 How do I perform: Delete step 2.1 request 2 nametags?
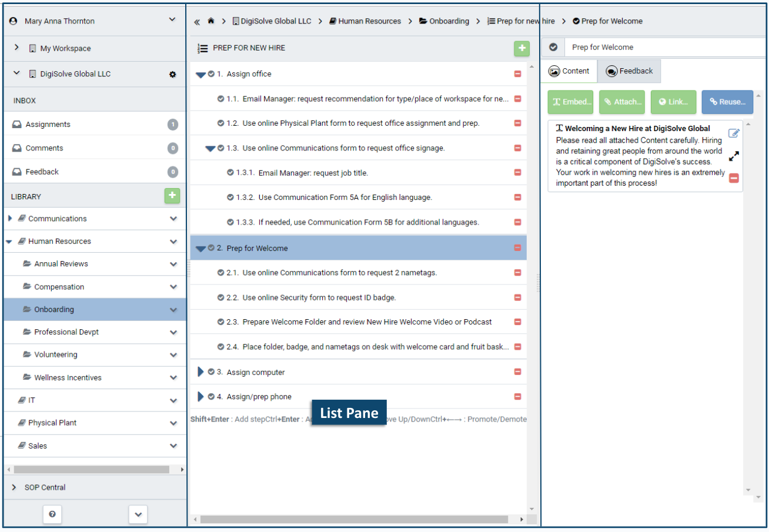coord(517,273)
